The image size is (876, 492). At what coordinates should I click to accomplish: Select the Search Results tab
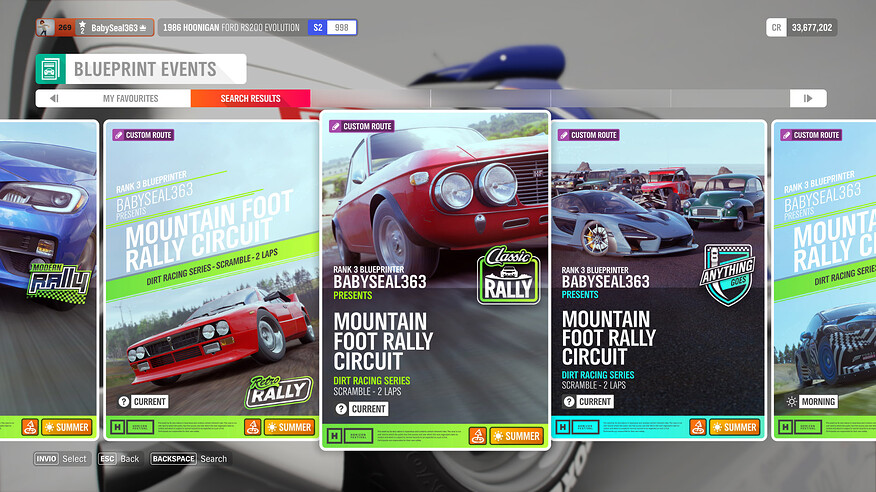(x=250, y=98)
